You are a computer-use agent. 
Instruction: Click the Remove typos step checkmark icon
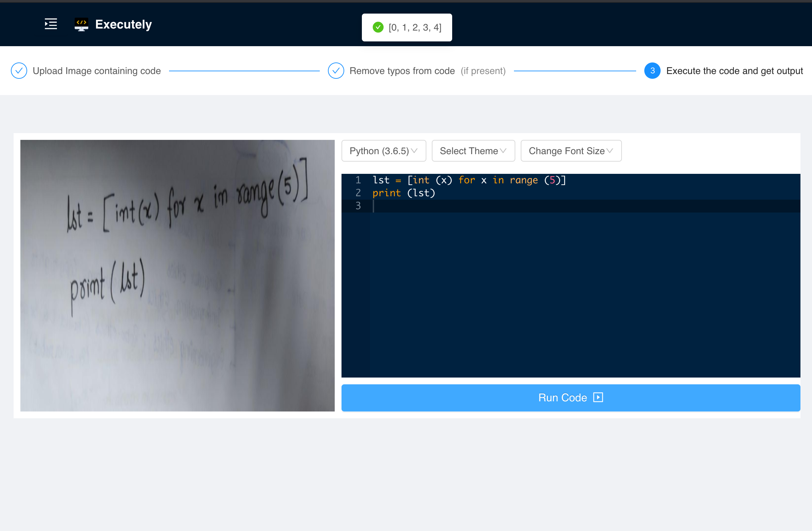tap(336, 71)
